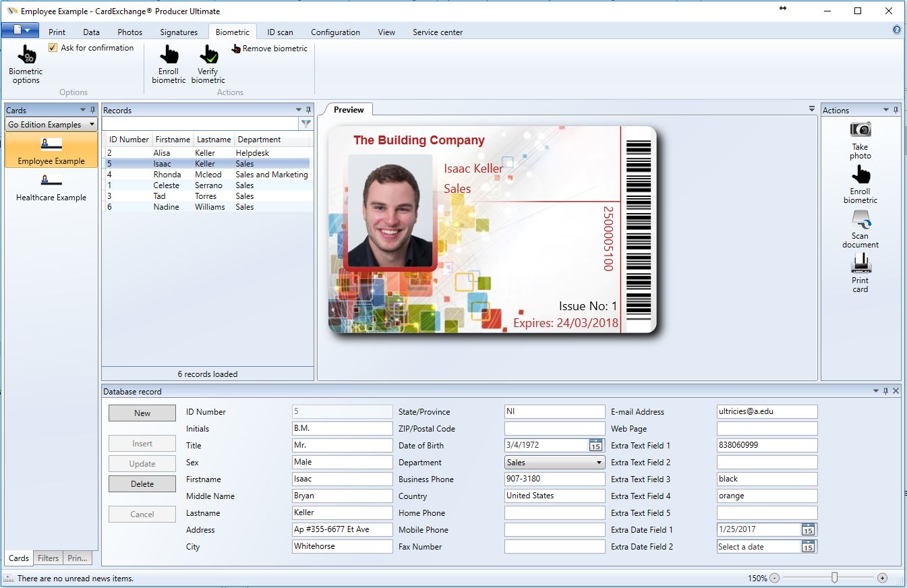Screen dimensions: 907x588
Task: Select the Employee Example card template
Action: 51,150
